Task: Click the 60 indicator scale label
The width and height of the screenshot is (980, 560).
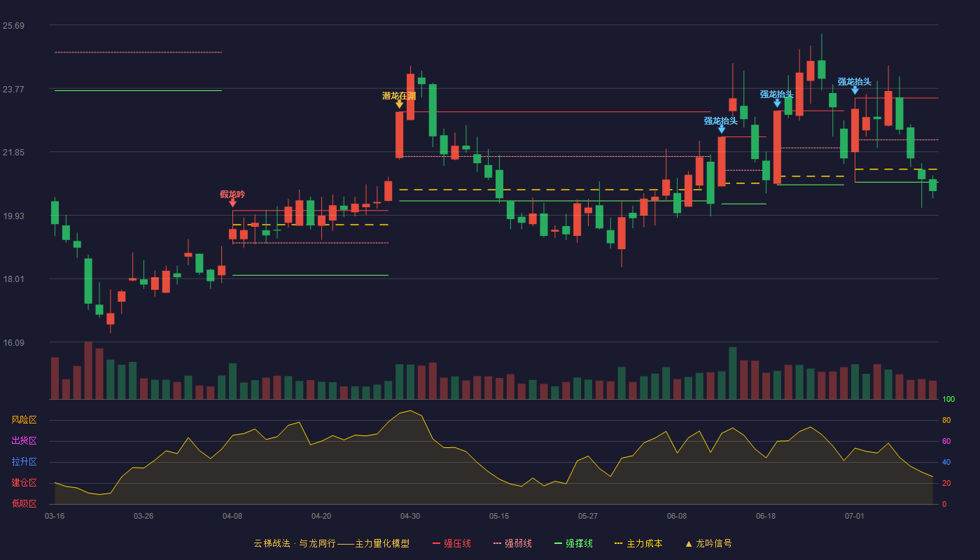Action: tap(946, 441)
